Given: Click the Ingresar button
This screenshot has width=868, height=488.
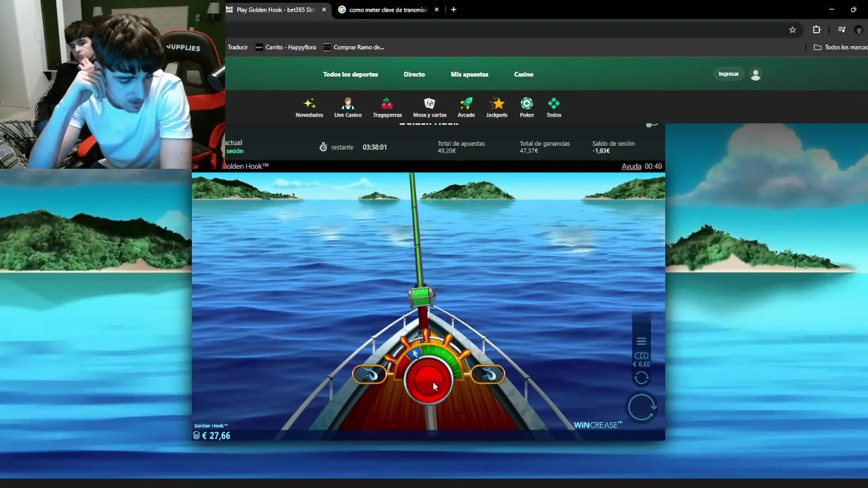Looking at the screenshot, I should tap(728, 74).
